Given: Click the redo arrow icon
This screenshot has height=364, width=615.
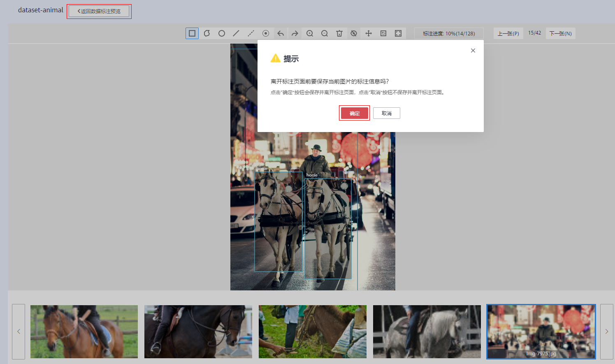Looking at the screenshot, I should (295, 33).
